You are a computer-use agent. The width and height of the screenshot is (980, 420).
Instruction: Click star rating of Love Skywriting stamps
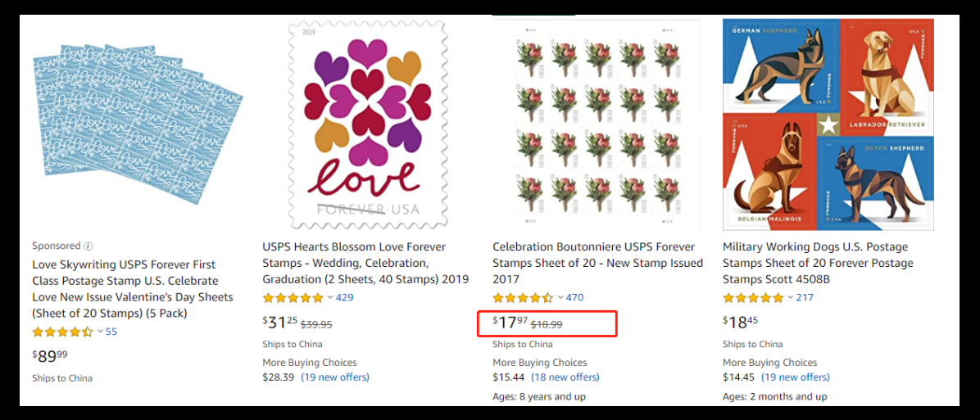(x=62, y=332)
